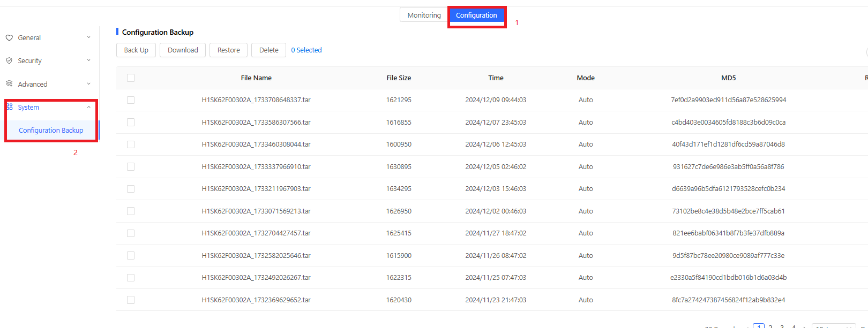Click the System grid icon in sidebar
Screen dimensions: 868x328
10,107
